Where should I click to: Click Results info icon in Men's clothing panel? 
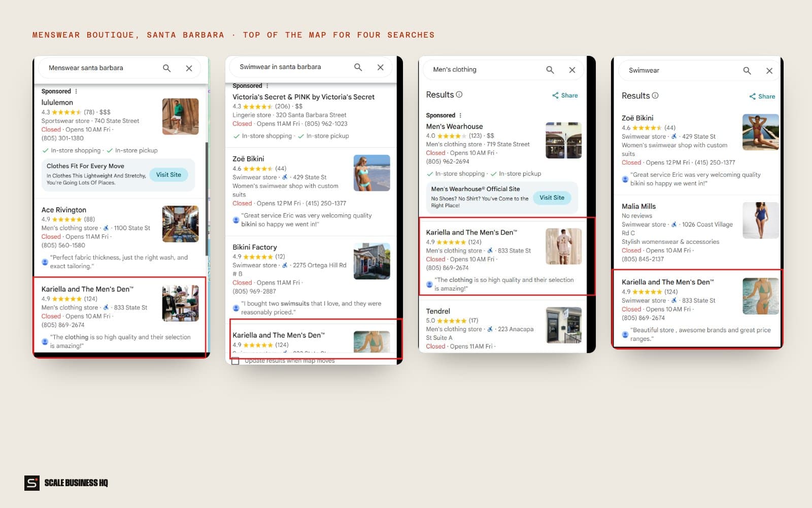459,94
